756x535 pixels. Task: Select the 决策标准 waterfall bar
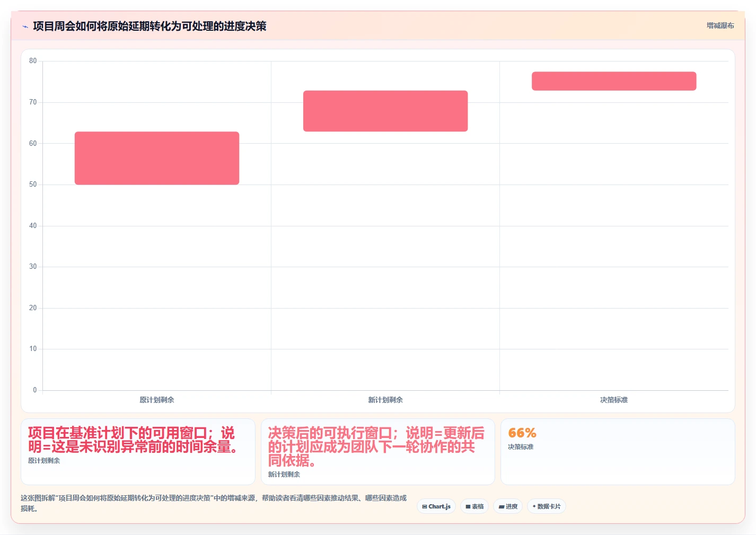point(614,81)
